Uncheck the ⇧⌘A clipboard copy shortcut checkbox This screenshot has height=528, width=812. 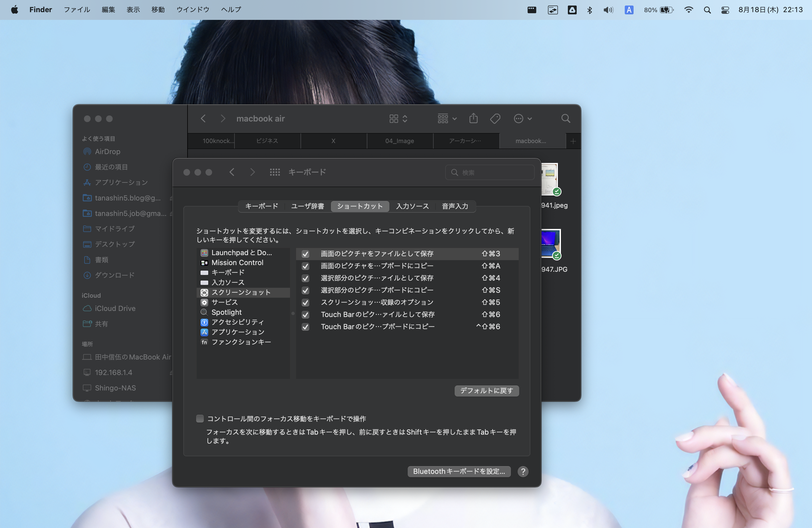[x=305, y=266]
